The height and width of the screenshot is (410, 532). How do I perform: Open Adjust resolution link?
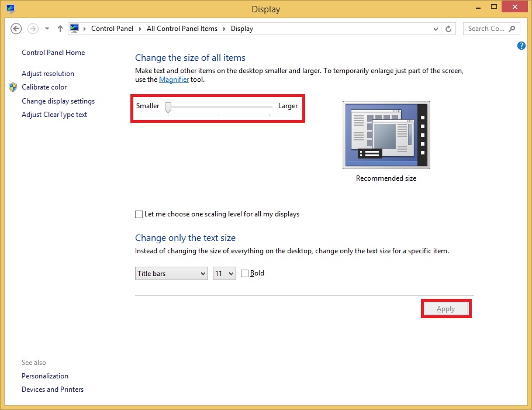click(x=48, y=74)
